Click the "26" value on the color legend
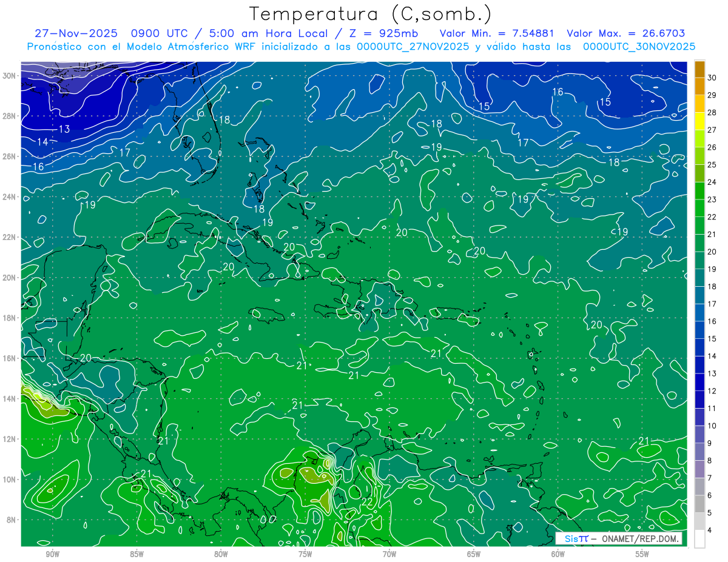This screenshot has height=562, width=728. [712, 147]
